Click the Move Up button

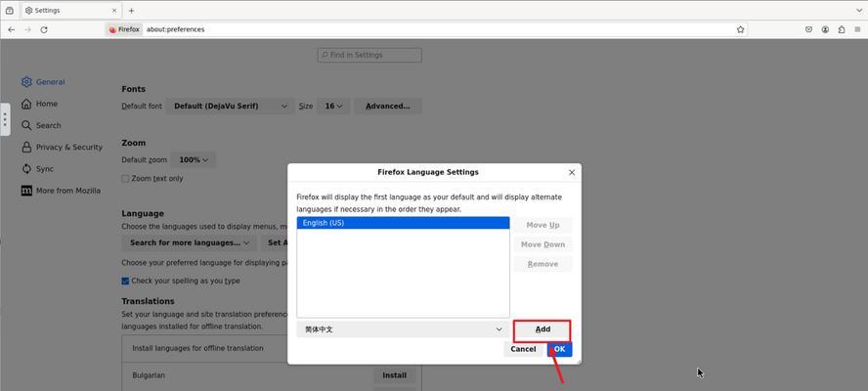542,225
